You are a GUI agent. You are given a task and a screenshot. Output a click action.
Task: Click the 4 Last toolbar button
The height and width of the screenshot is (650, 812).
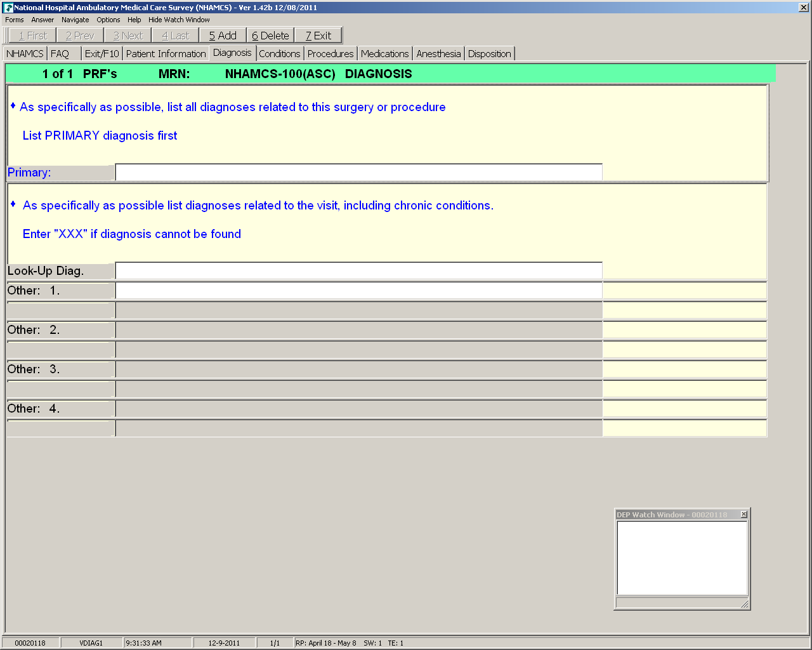click(x=175, y=36)
